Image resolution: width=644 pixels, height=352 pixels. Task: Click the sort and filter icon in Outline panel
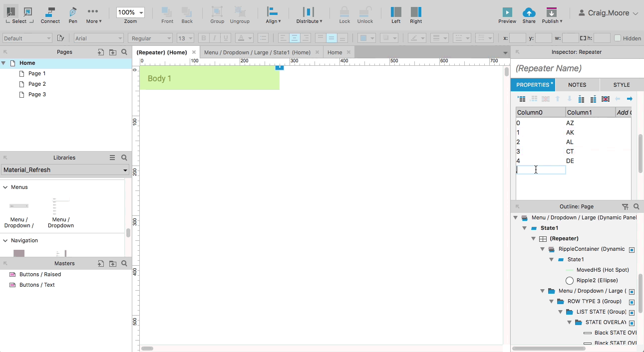[625, 206]
